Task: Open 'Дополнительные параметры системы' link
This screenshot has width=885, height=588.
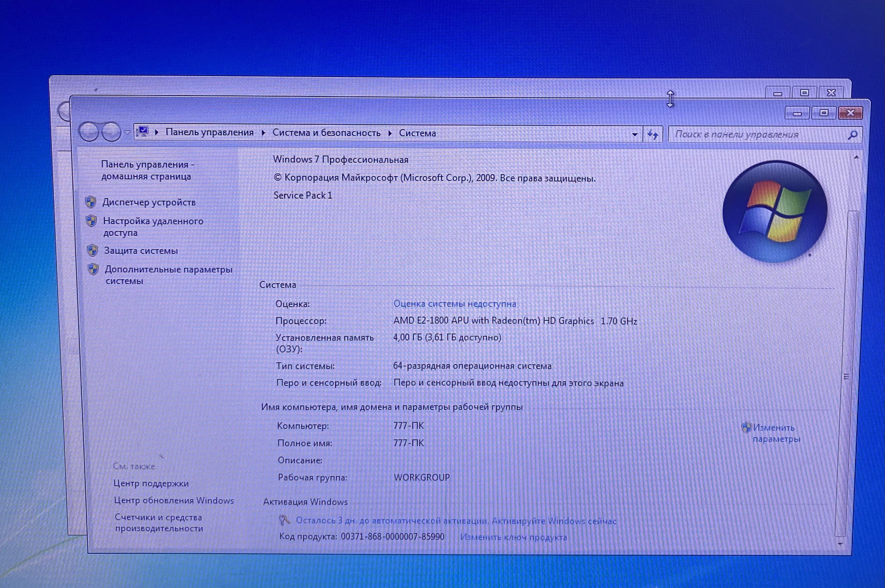Action: pyautogui.click(x=168, y=275)
